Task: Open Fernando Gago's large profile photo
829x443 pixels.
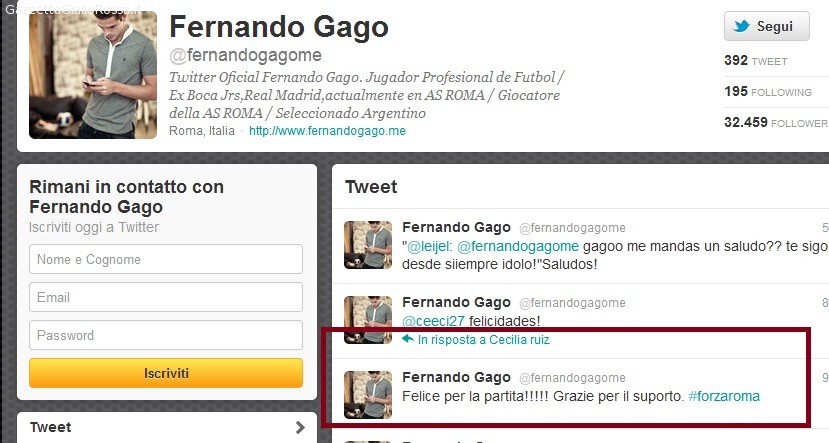Action: 93,75
